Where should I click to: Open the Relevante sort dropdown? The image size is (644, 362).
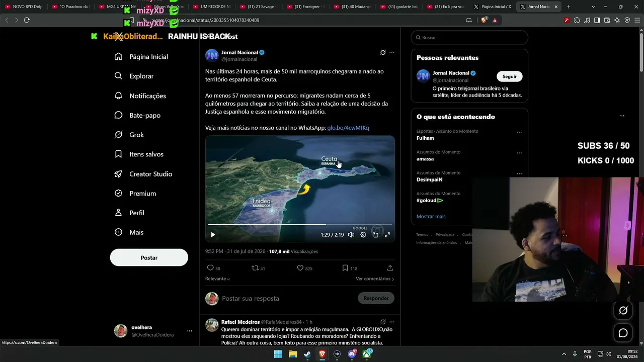tap(218, 279)
